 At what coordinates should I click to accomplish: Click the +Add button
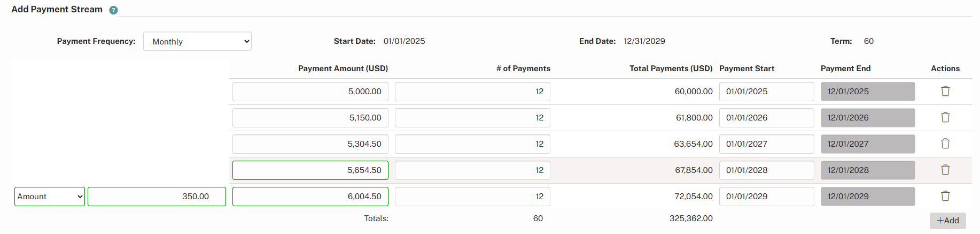[x=947, y=221]
